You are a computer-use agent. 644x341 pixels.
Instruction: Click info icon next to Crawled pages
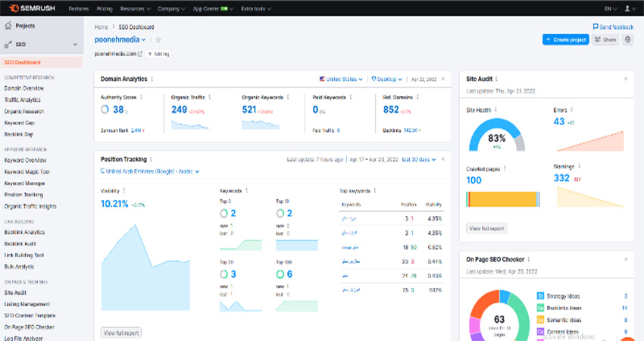(x=505, y=168)
